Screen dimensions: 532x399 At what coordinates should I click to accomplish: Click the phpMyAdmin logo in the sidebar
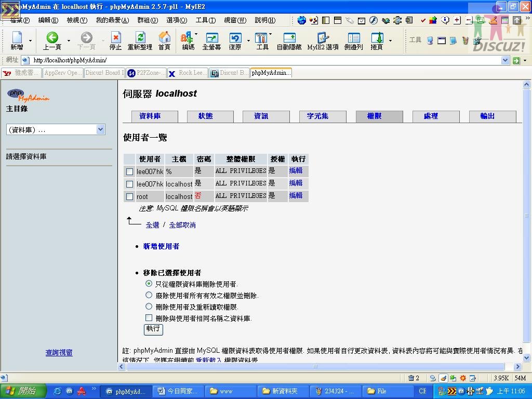pyautogui.click(x=28, y=96)
